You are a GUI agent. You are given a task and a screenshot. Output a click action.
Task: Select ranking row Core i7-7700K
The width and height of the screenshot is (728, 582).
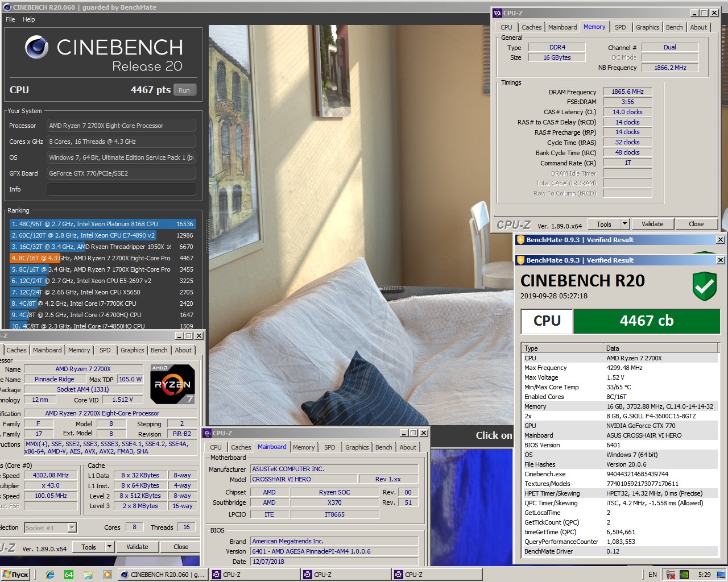[102, 304]
